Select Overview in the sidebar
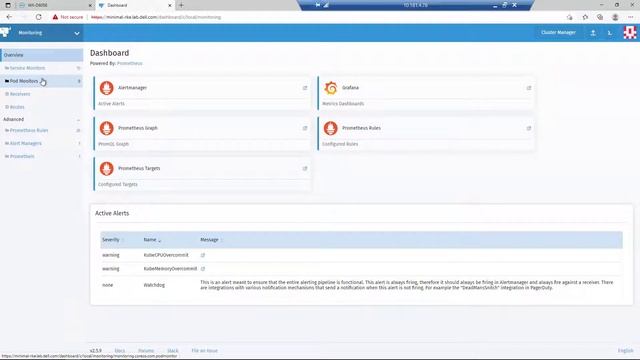640x360 pixels. [x=42, y=55]
